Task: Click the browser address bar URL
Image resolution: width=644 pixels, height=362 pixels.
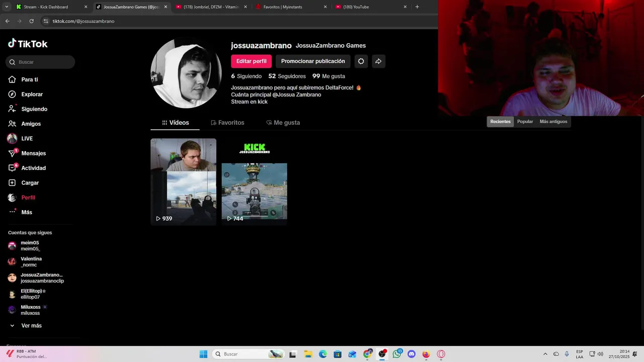Action: (x=84, y=21)
